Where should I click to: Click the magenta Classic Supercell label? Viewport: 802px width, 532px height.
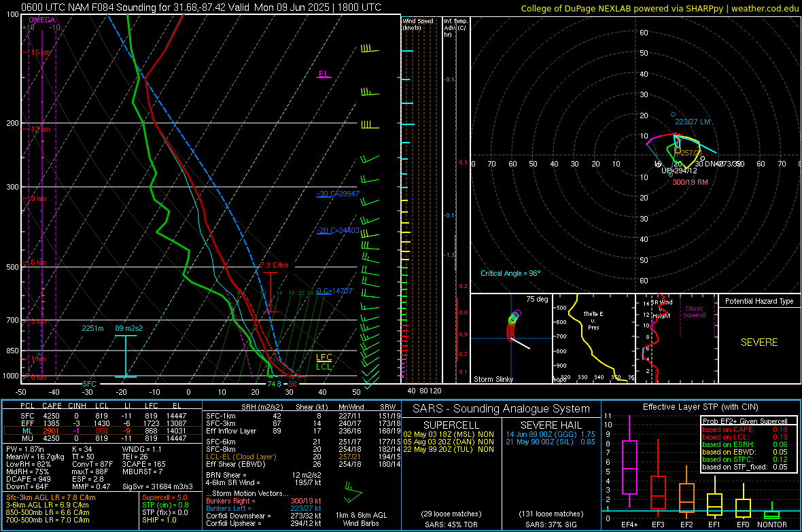click(x=695, y=312)
